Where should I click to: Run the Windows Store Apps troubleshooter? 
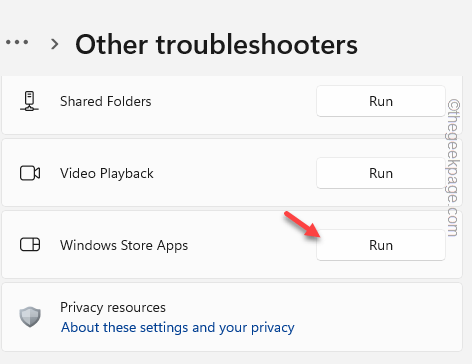(x=381, y=245)
